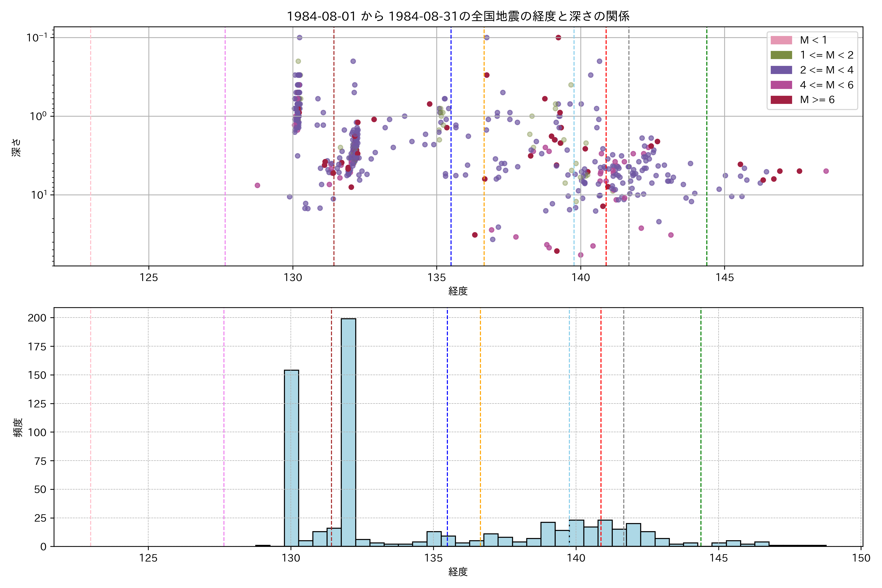Click the 150 tick label on the histogram x-axis

(x=861, y=558)
